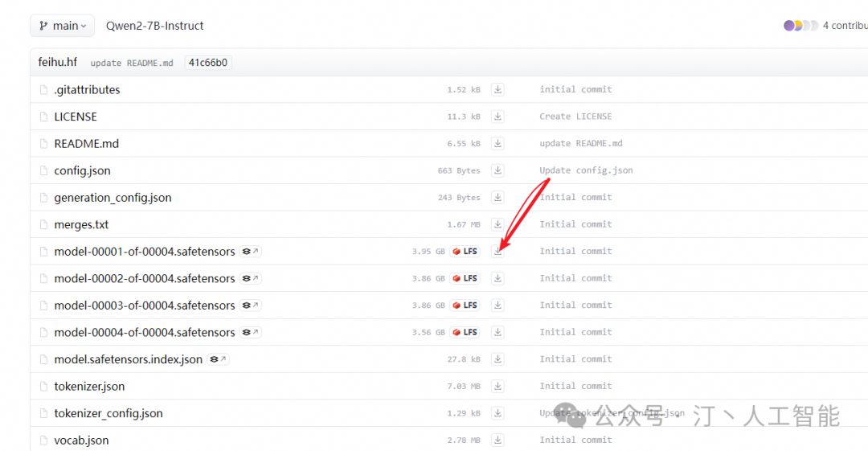Open the feihu.hf author link
This screenshot has width=868, height=451.
point(58,62)
